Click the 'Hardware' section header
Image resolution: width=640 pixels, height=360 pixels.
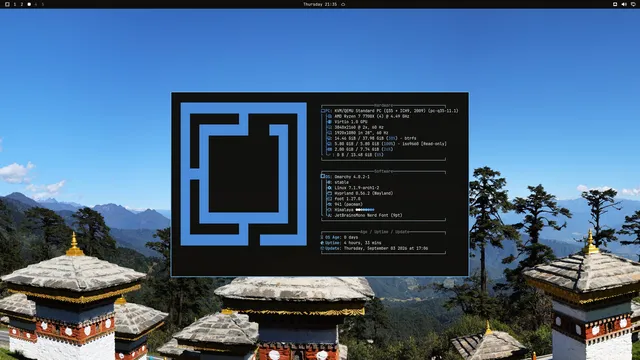tap(383, 105)
